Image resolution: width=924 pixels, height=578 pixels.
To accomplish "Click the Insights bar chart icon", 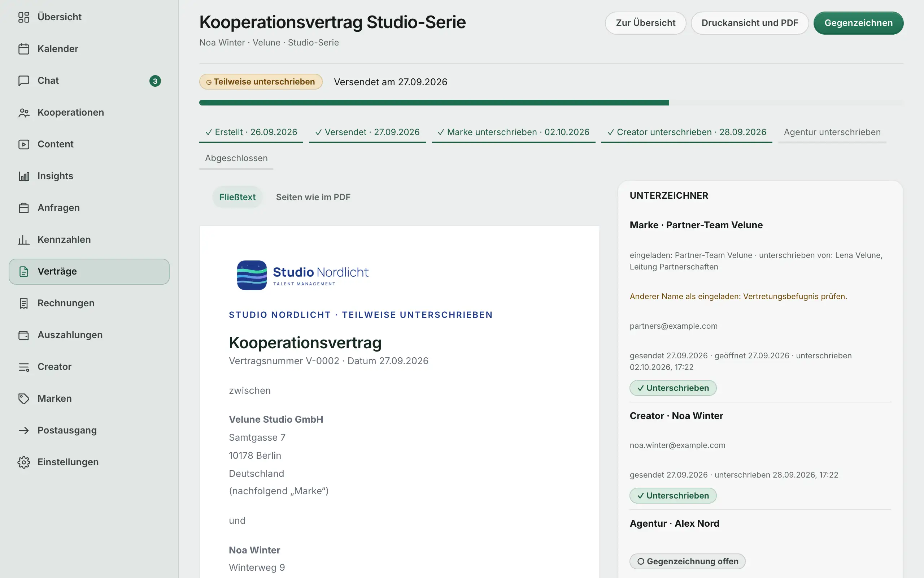I will (24, 176).
